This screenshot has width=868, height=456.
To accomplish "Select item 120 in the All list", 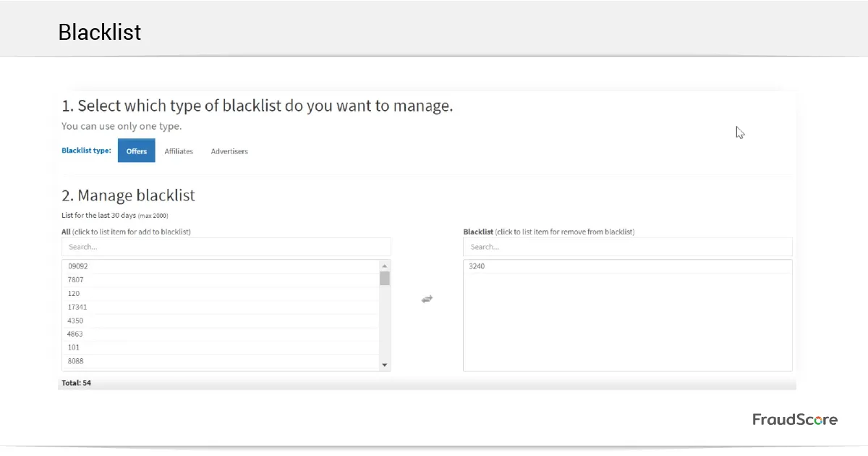I will point(220,294).
